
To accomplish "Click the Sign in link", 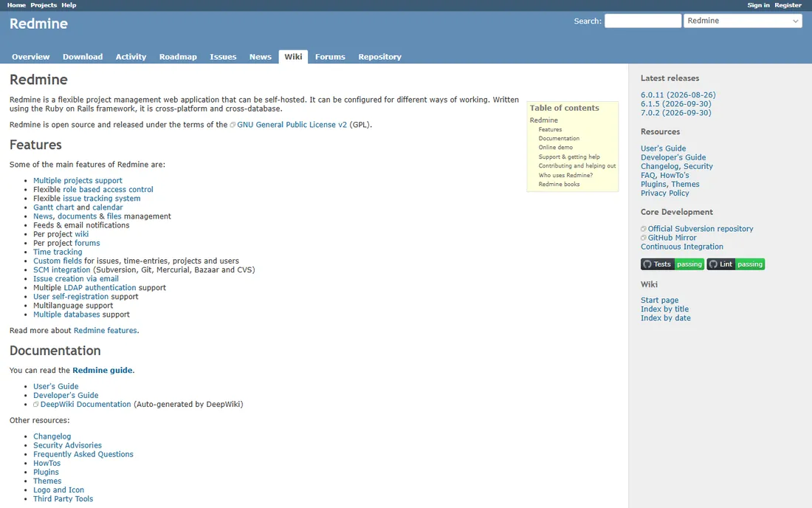I will [758, 5].
